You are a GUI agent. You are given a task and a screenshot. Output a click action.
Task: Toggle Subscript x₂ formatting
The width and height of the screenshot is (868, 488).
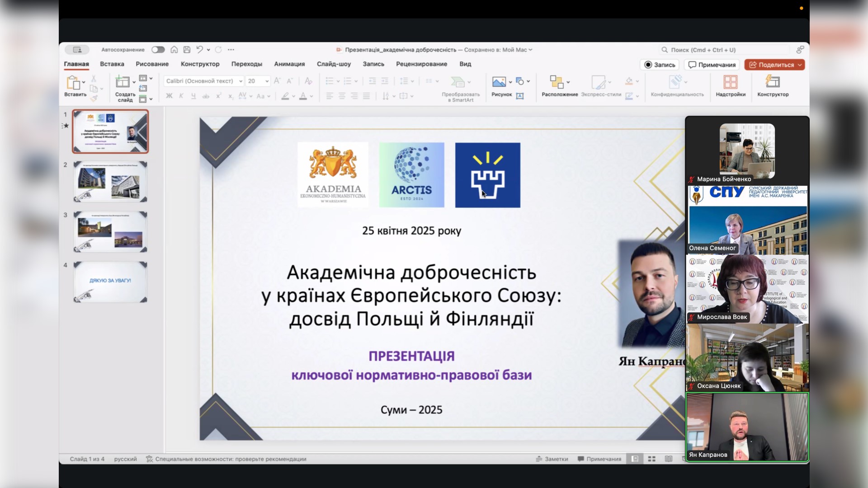(231, 96)
